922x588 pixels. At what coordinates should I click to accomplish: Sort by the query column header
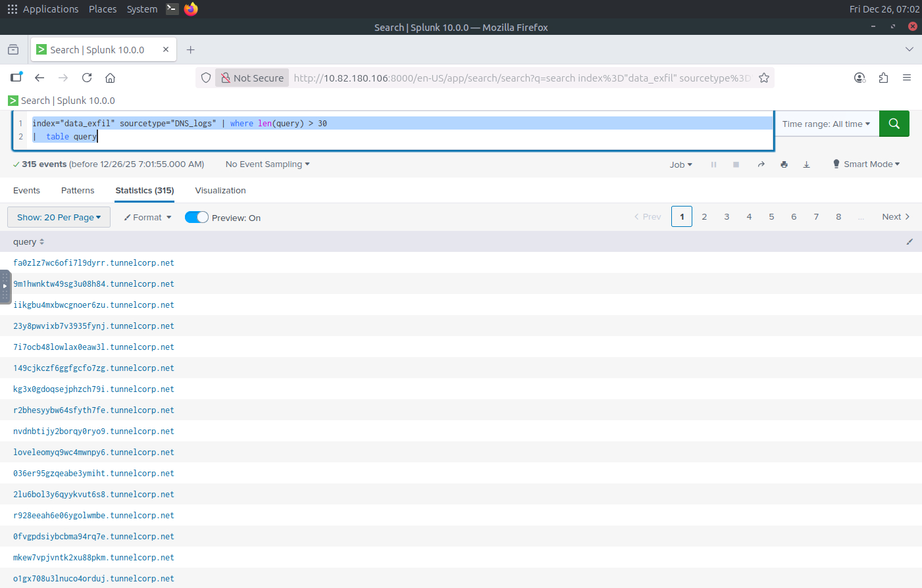28,242
